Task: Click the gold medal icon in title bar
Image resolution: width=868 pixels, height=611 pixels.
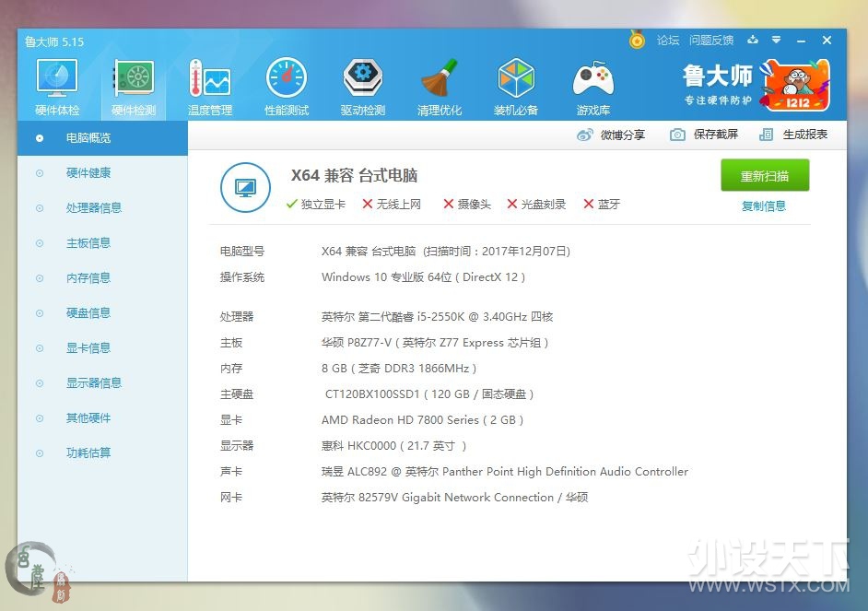Action: [x=637, y=40]
